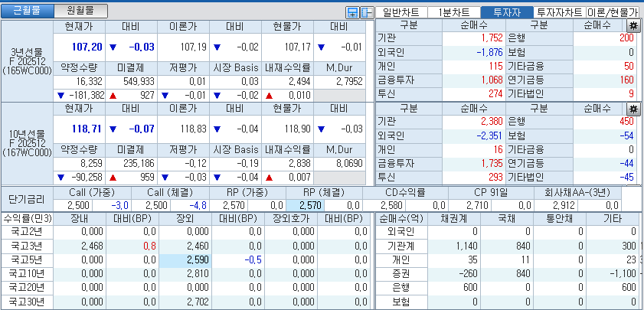644x310 pixels.
Task: Open the 이론/현물가 tab
Action: coord(613,13)
